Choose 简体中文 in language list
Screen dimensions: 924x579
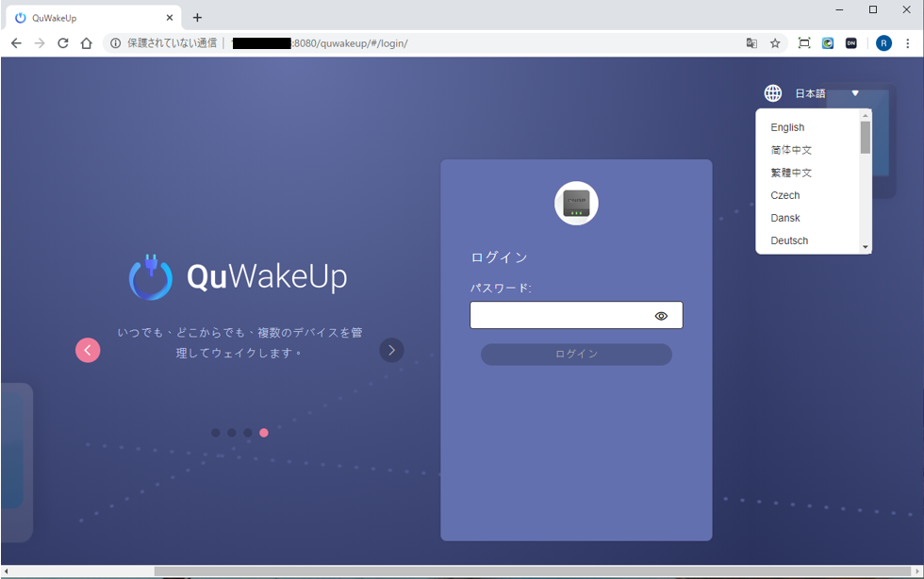tap(791, 150)
